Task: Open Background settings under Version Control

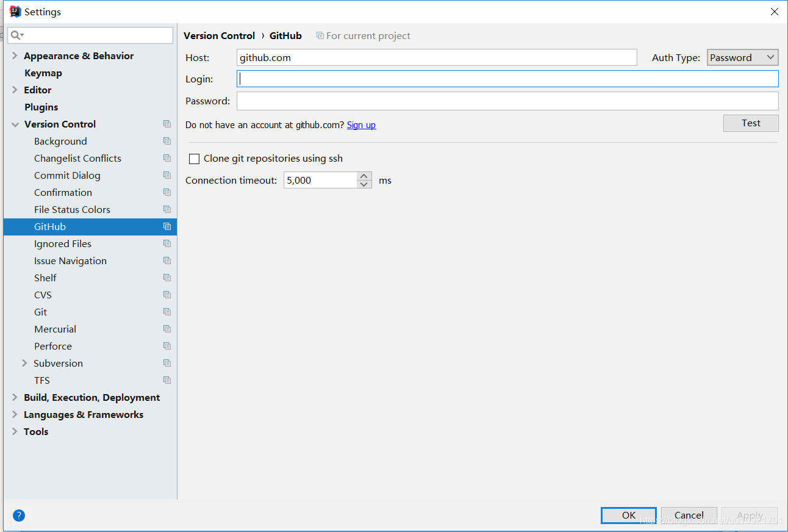Action: [60, 141]
